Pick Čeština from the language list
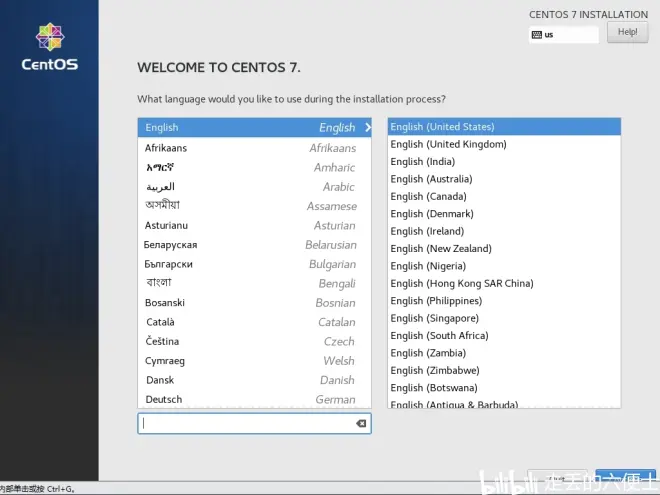Screen dimensions: 660x495 (254, 341)
